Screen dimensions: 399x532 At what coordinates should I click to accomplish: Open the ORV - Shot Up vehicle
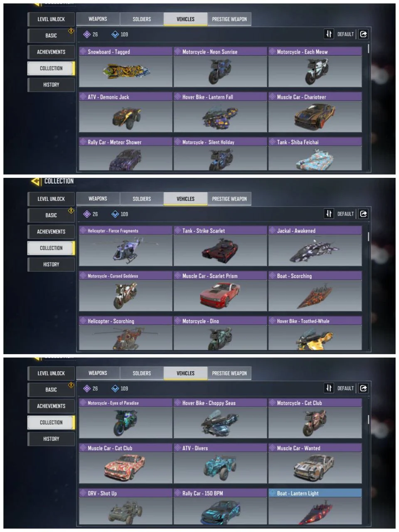click(x=126, y=507)
